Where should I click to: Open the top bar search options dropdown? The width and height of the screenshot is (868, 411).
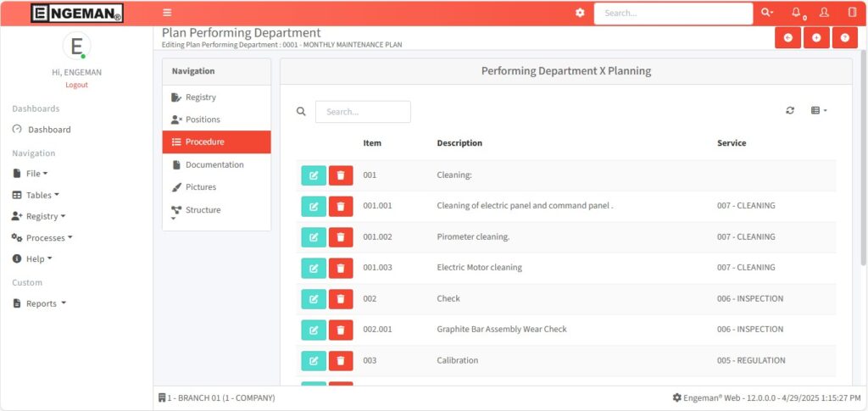coord(766,13)
